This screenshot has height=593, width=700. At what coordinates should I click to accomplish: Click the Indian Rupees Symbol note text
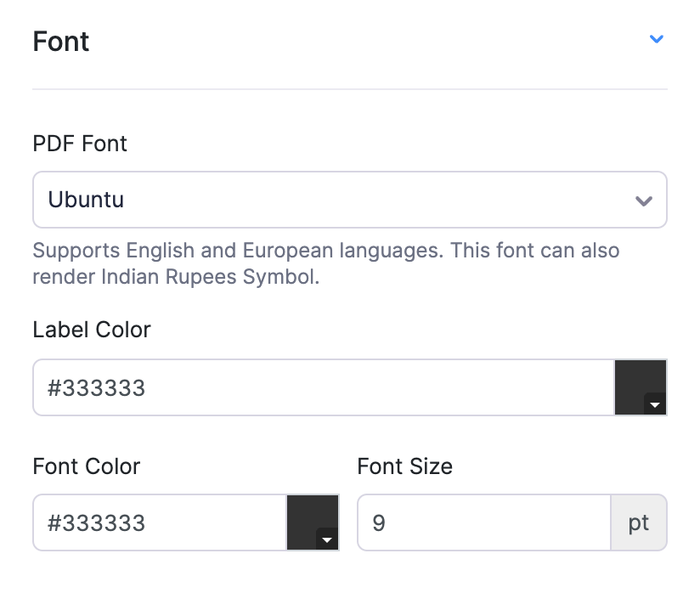(x=176, y=277)
